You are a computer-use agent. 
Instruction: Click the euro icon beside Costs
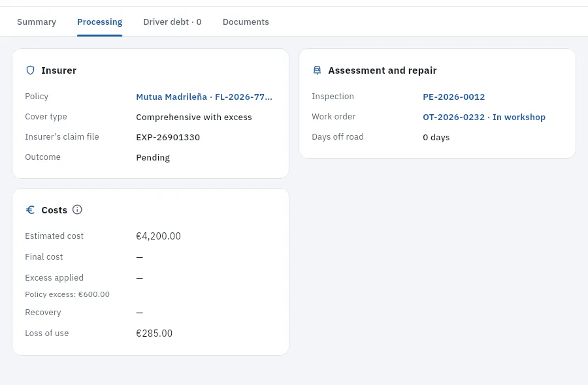pos(30,209)
